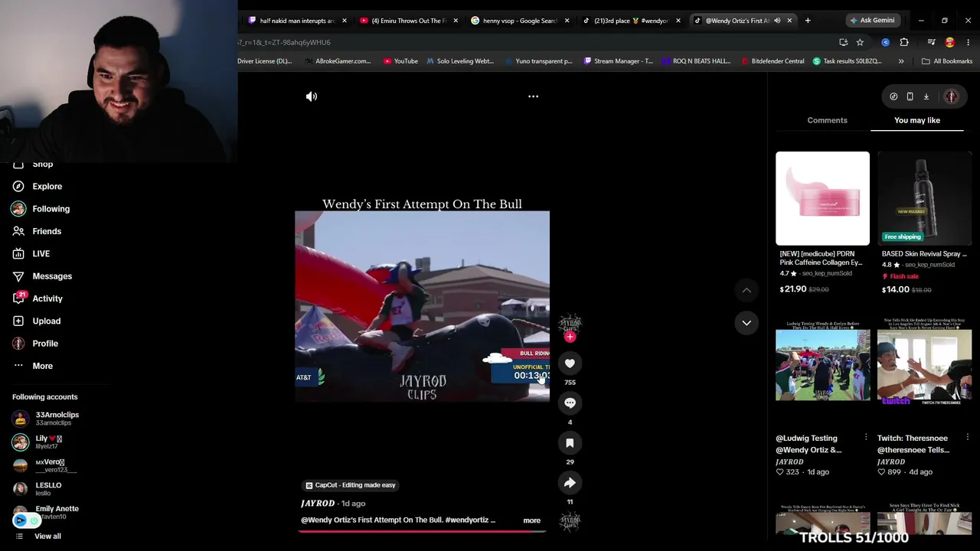Open the video's three-dot options menu
Viewport: 980px width, 551px height.
533,96
